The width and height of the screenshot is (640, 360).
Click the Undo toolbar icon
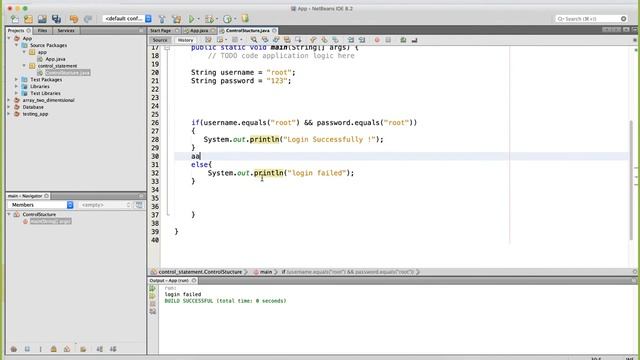74,19
